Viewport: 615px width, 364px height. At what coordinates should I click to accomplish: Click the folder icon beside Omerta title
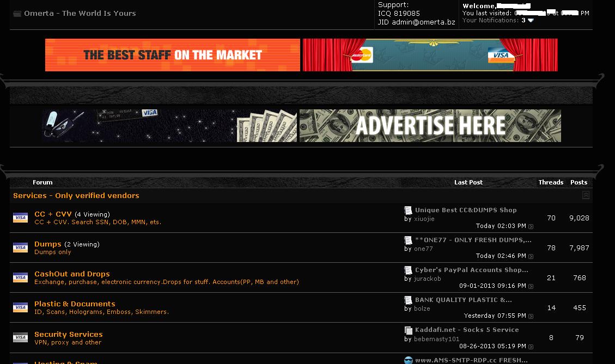[17, 14]
